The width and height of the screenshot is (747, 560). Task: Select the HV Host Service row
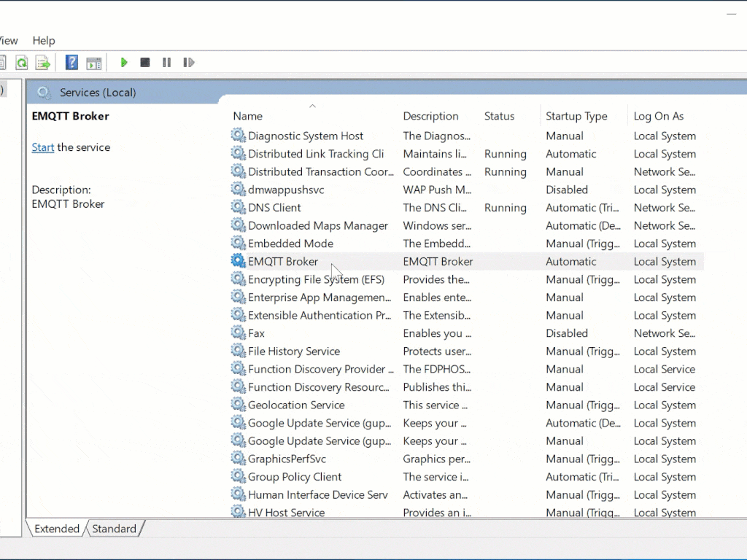point(467,513)
